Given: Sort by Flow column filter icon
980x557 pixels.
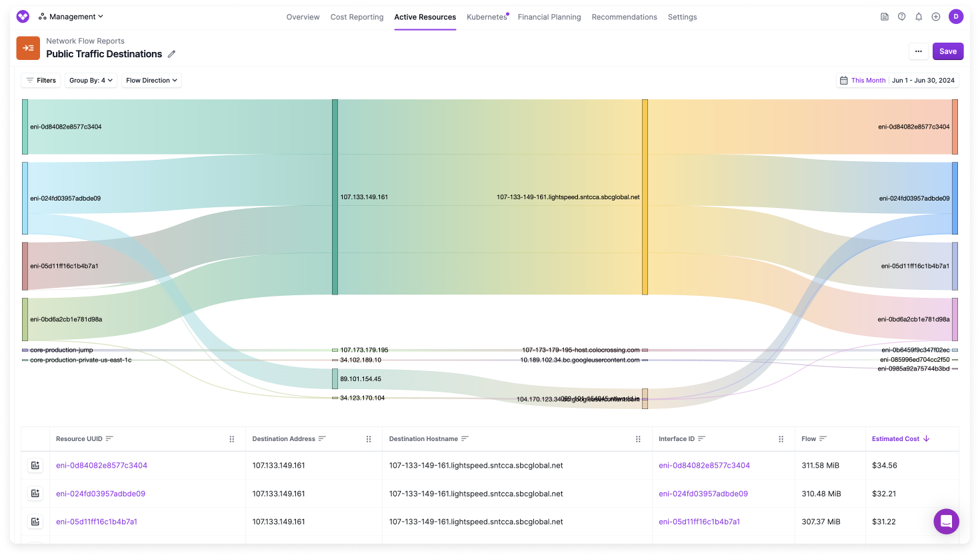Looking at the screenshot, I should (823, 439).
